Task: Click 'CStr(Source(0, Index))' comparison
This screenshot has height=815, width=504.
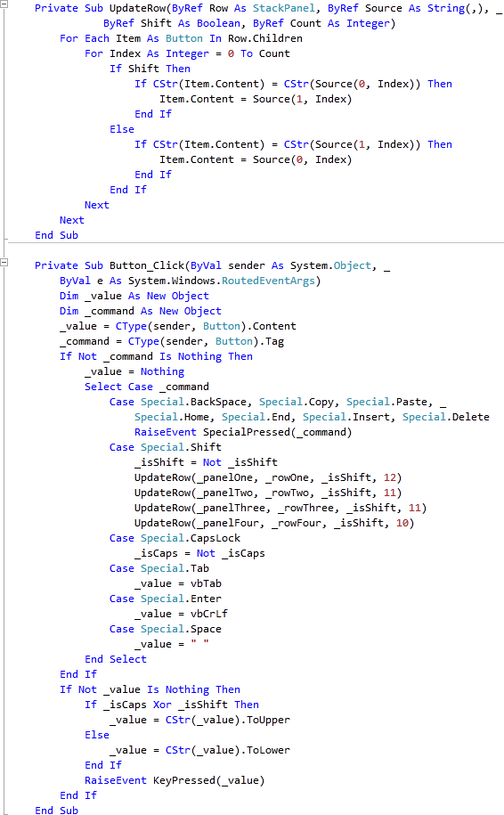Action: pyautogui.click(x=353, y=84)
